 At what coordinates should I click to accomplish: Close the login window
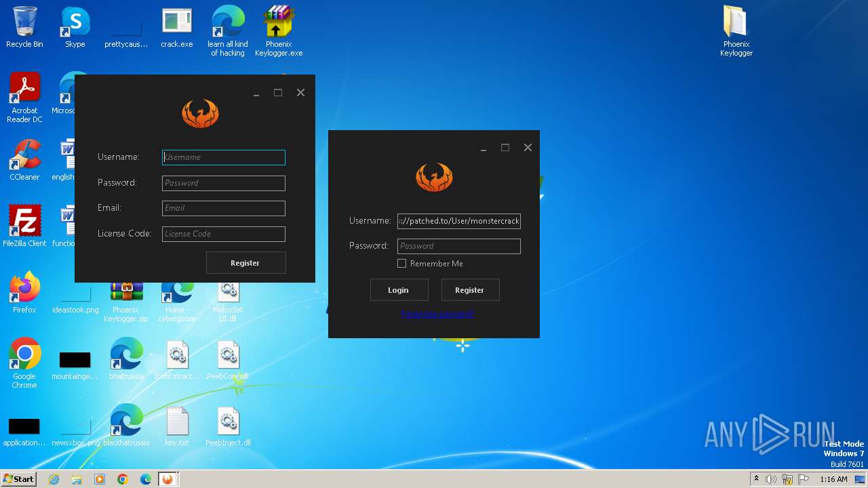(x=528, y=148)
